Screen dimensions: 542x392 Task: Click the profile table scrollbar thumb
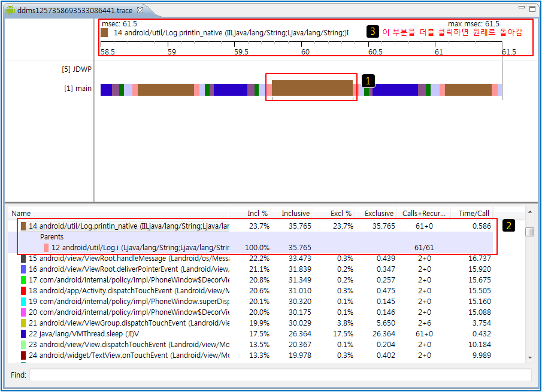click(x=529, y=232)
